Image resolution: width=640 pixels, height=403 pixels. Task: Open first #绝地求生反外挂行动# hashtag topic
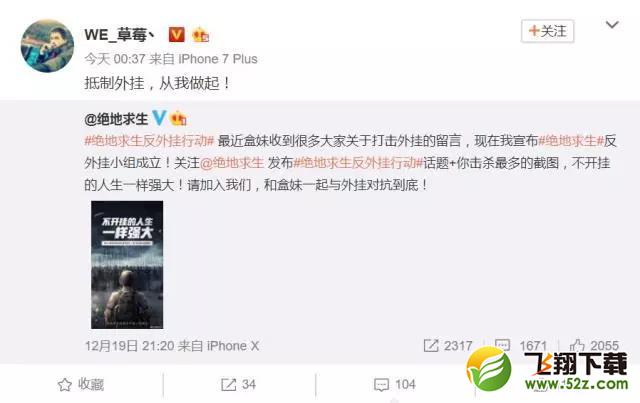[149, 141]
